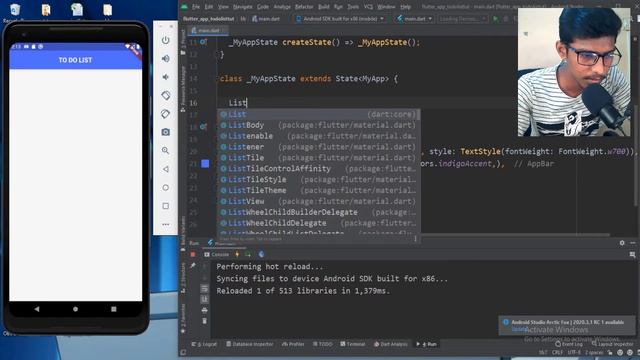This screenshot has height=360, width=640.
Task: Select List (dart:core) completion
Action: tap(318, 114)
